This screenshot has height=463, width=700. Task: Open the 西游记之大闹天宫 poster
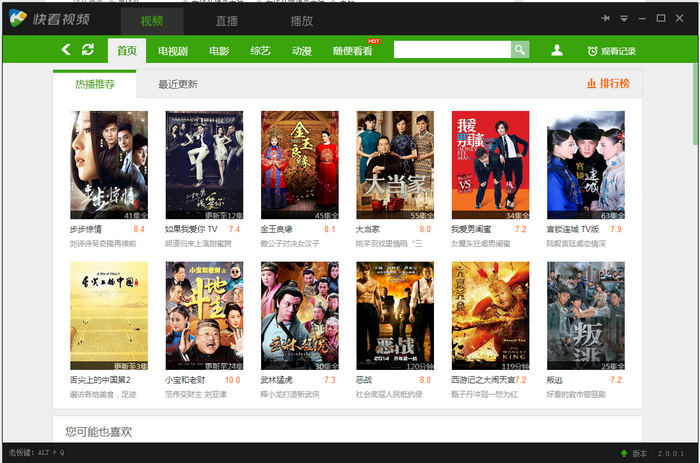tap(491, 316)
